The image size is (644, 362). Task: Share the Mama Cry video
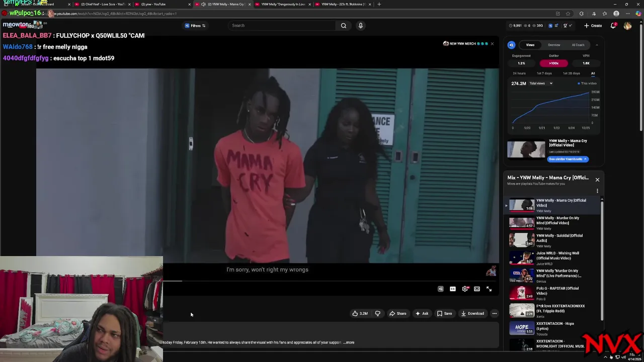tap(397, 314)
